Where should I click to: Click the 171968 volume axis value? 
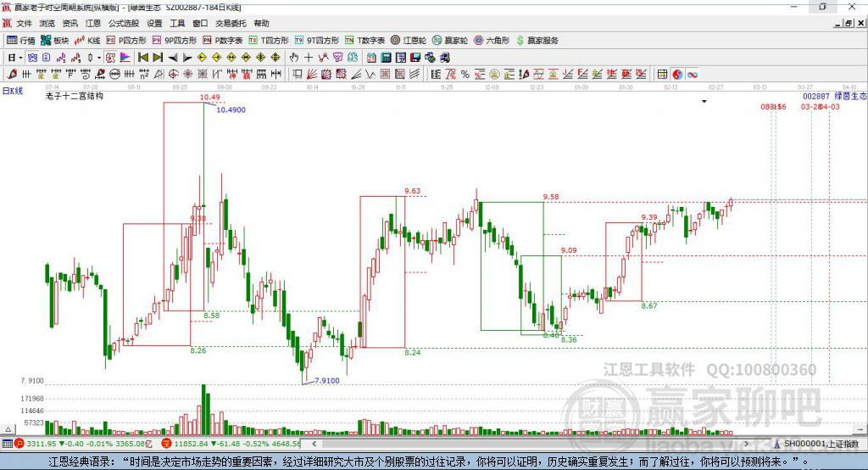[32, 399]
